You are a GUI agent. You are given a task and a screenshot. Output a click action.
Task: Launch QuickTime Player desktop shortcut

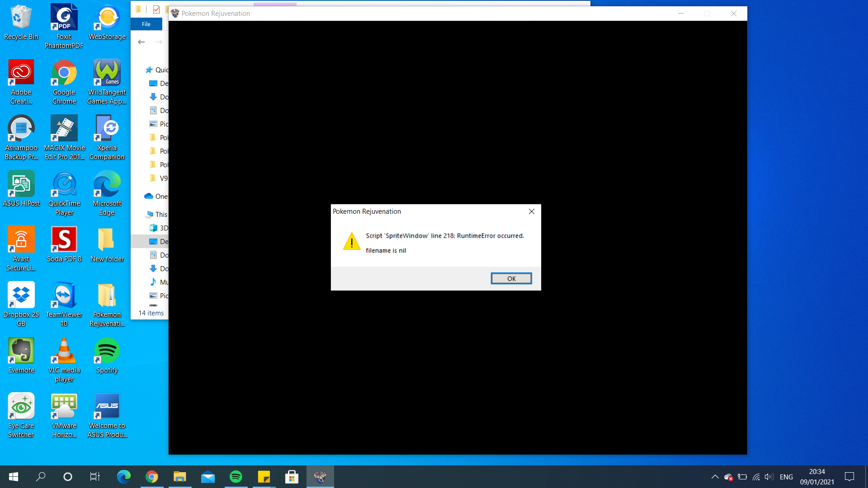tap(64, 193)
